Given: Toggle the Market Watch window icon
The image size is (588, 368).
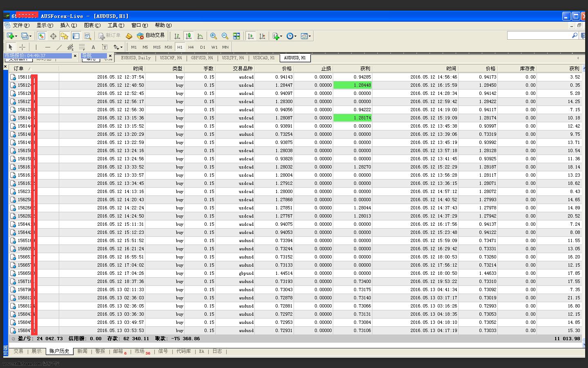Looking at the screenshot, I should pyautogui.click(x=42, y=36).
